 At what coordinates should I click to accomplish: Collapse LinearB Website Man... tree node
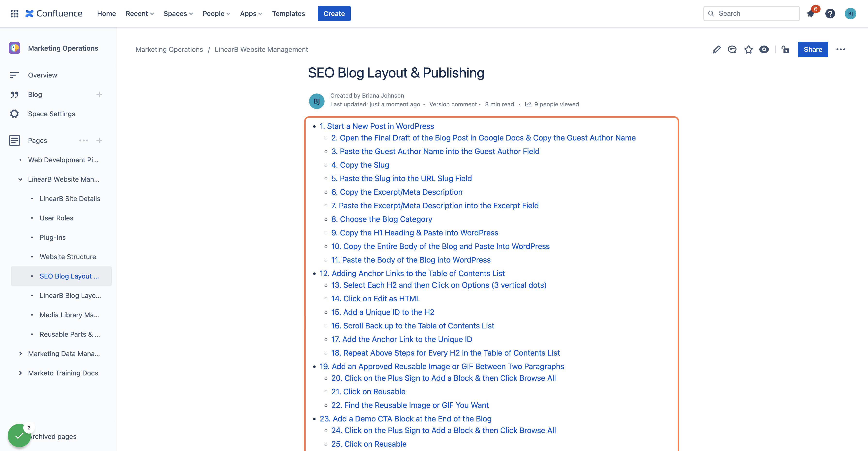20,179
